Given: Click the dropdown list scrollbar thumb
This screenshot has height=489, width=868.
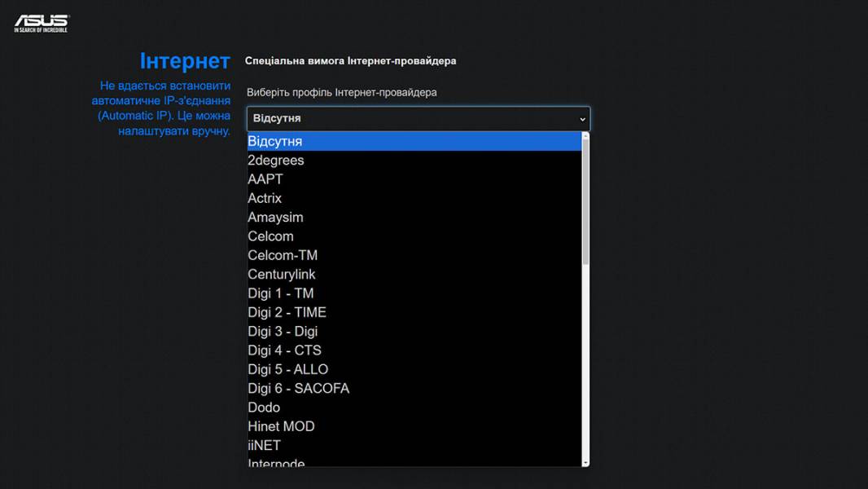Looking at the screenshot, I should [585, 201].
